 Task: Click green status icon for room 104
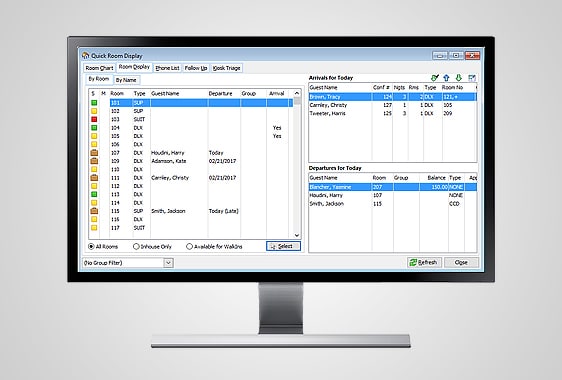[94, 128]
